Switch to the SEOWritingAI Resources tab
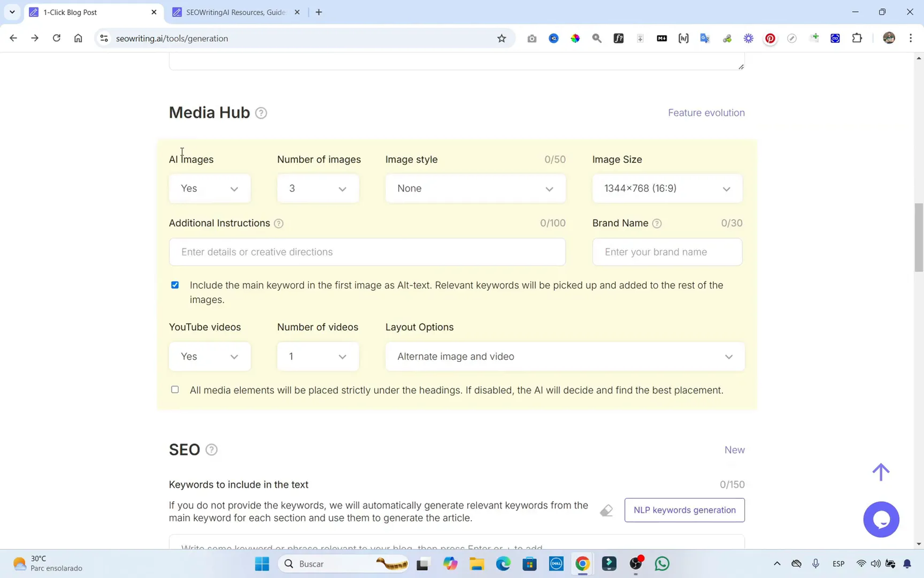 coord(231,12)
